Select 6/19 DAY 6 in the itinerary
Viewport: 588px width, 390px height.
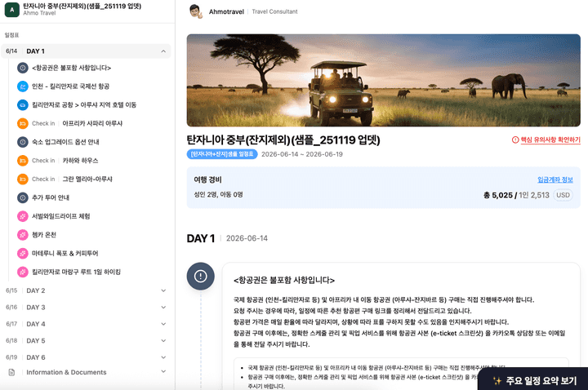[x=86, y=357]
